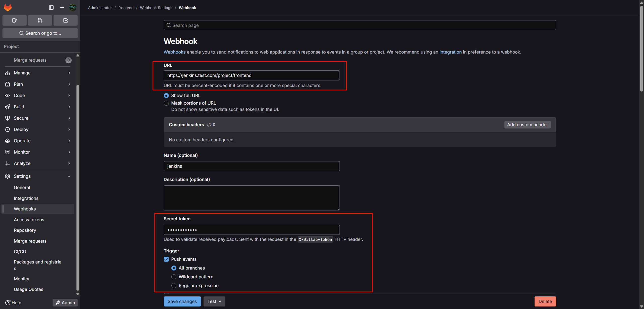
Task: Open the CI/CD settings item
Action: 20,251
